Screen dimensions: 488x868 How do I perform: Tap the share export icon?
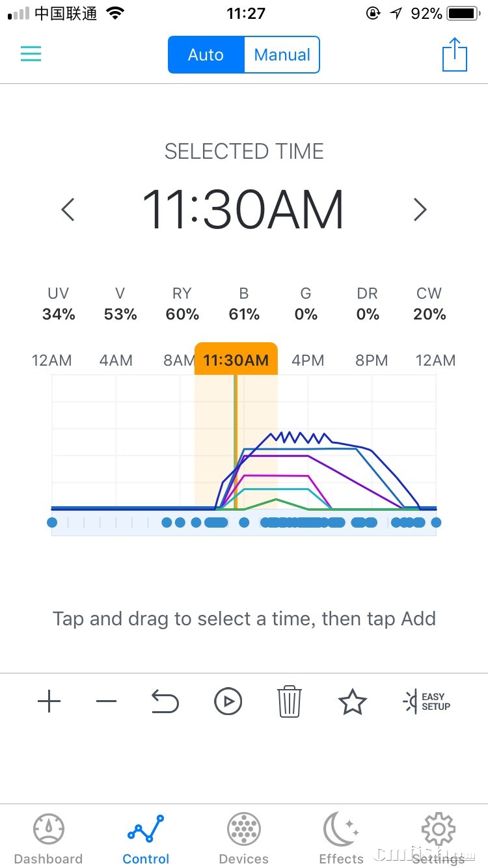pyautogui.click(x=455, y=55)
